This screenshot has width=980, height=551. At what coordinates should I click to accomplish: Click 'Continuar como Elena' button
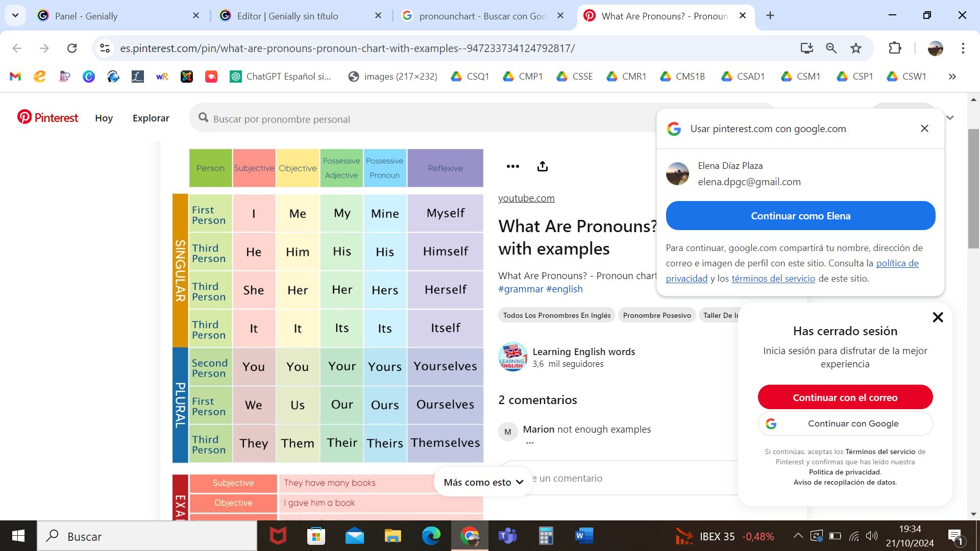tap(800, 216)
